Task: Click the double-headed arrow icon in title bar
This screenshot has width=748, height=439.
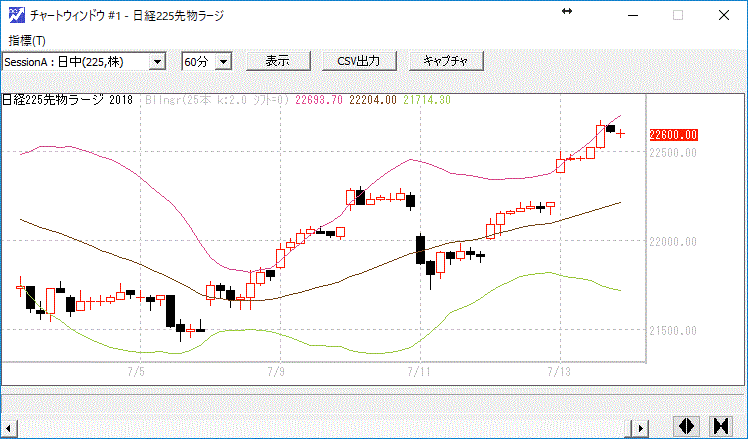Action: (567, 11)
